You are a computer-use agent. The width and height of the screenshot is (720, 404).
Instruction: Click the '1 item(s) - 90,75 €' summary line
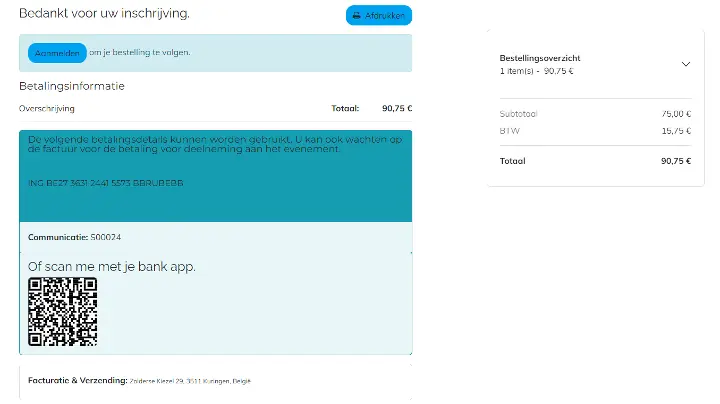click(x=536, y=71)
